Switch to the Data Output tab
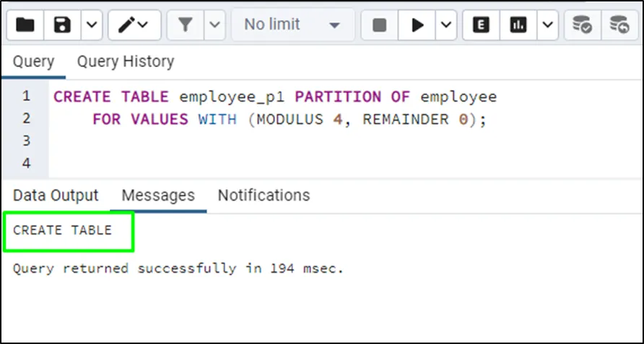The height and width of the screenshot is (344, 644). point(56,195)
